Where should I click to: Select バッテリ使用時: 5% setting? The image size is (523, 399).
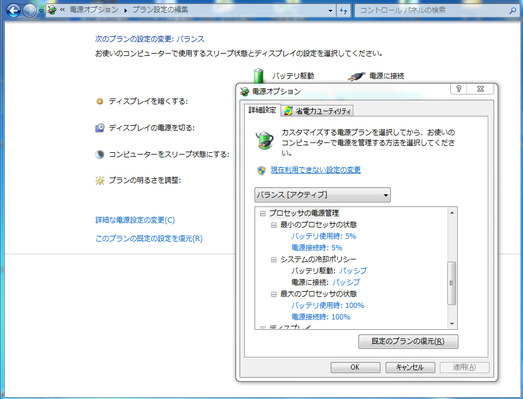[x=324, y=236]
